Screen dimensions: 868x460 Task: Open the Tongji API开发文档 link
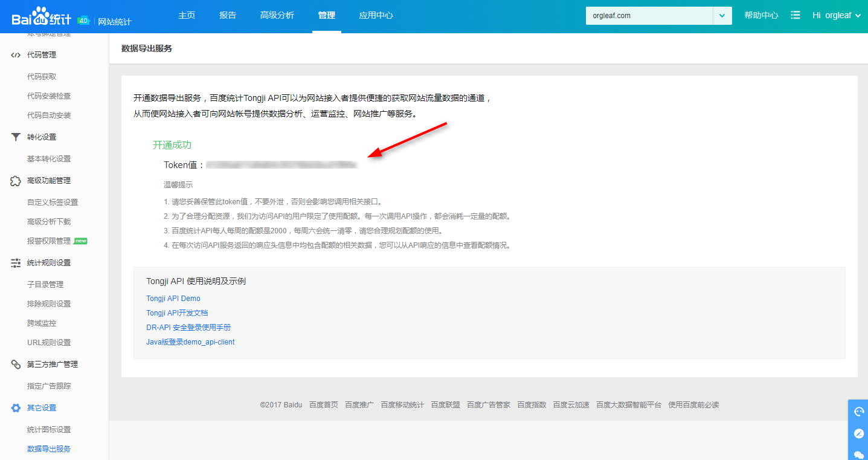(177, 313)
